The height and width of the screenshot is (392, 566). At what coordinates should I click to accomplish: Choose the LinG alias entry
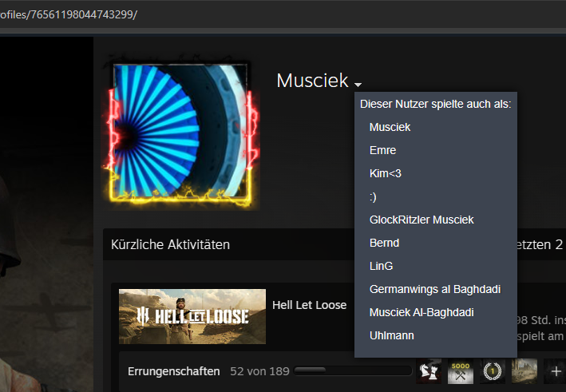(x=381, y=266)
